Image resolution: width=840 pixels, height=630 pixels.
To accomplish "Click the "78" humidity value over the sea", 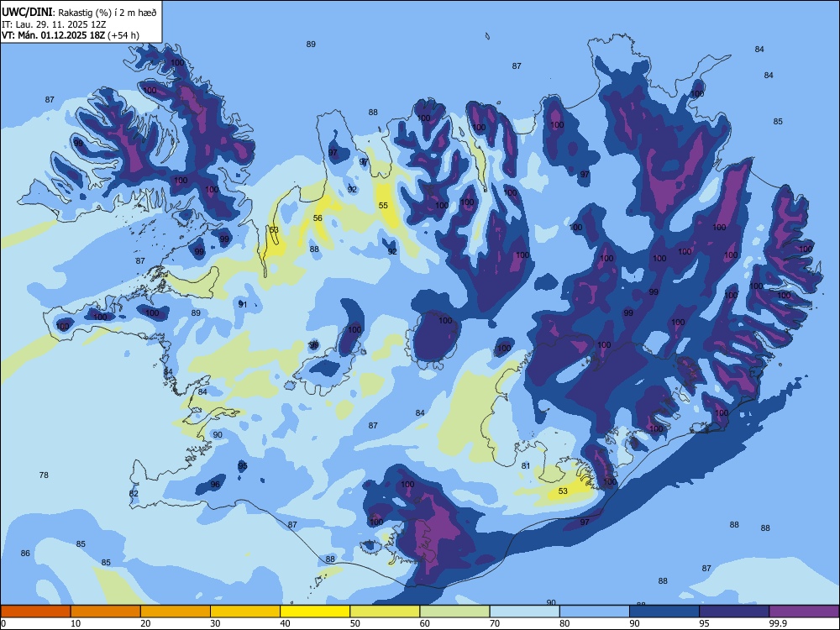I will [x=44, y=475].
